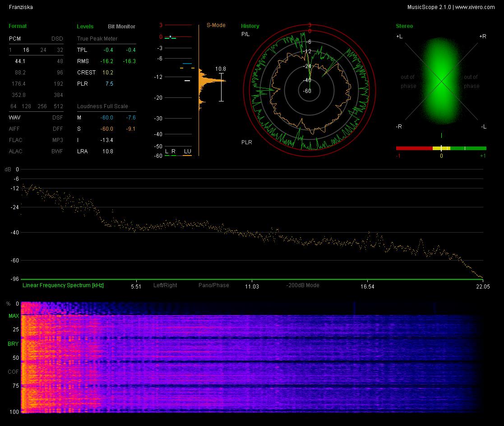504x426 pixels.
Task: Open the www.xivero.com link
Action: tap(475, 7)
